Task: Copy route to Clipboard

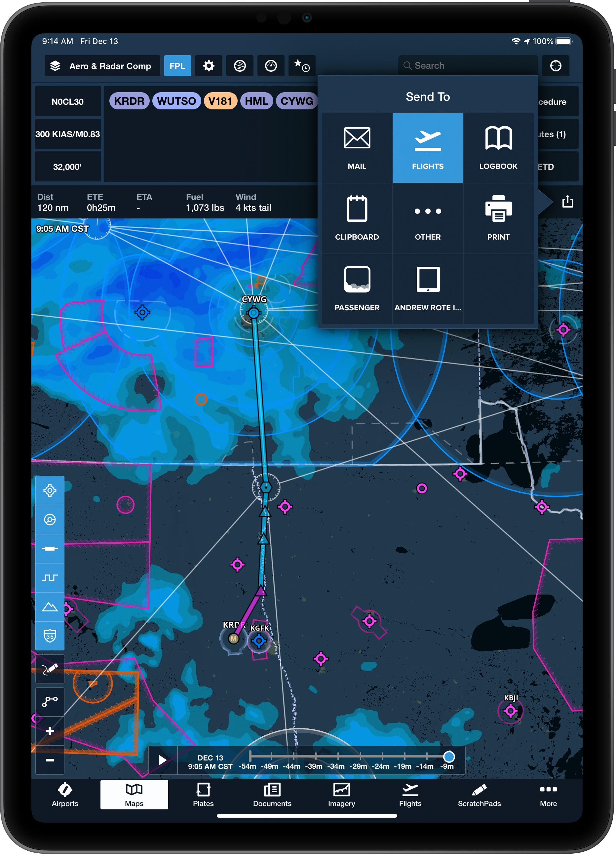Action: click(x=357, y=218)
